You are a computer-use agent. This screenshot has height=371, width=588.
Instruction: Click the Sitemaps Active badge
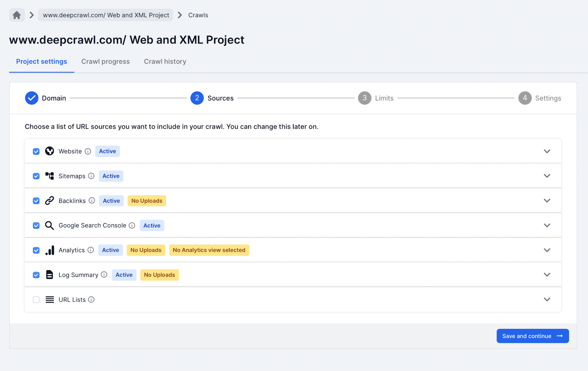(x=111, y=176)
